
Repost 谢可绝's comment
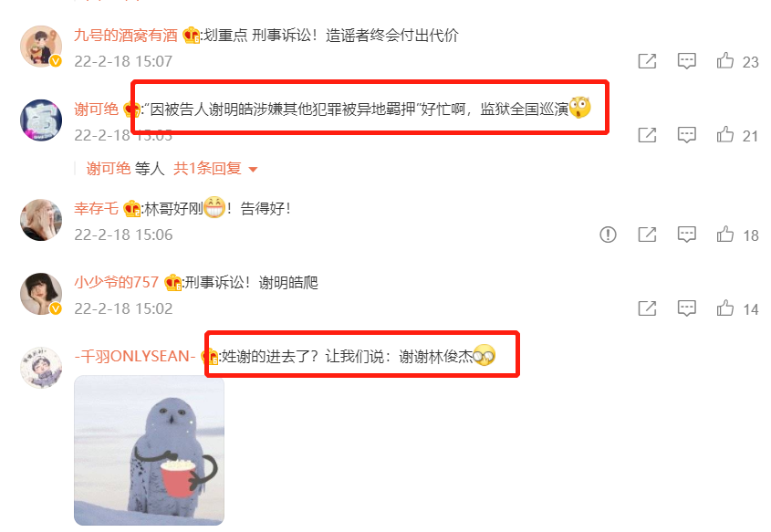647,135
